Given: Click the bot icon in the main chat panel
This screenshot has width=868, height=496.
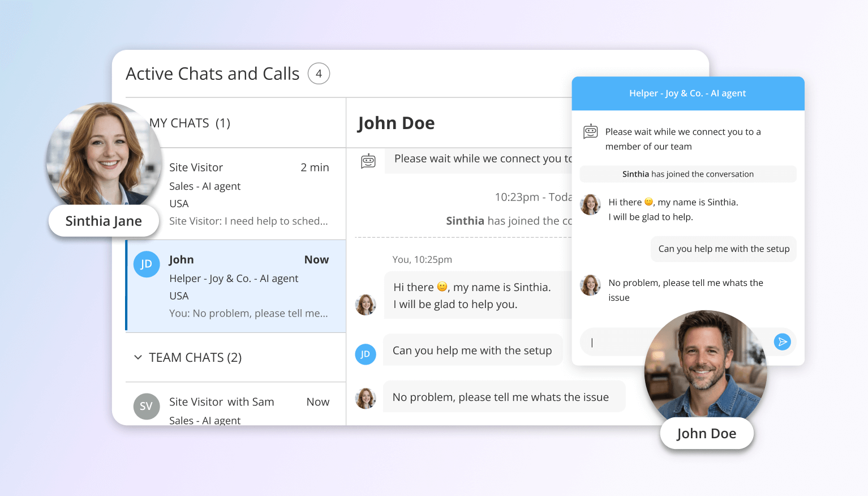Looking at the screenshot, I should [x=368, y=161].
